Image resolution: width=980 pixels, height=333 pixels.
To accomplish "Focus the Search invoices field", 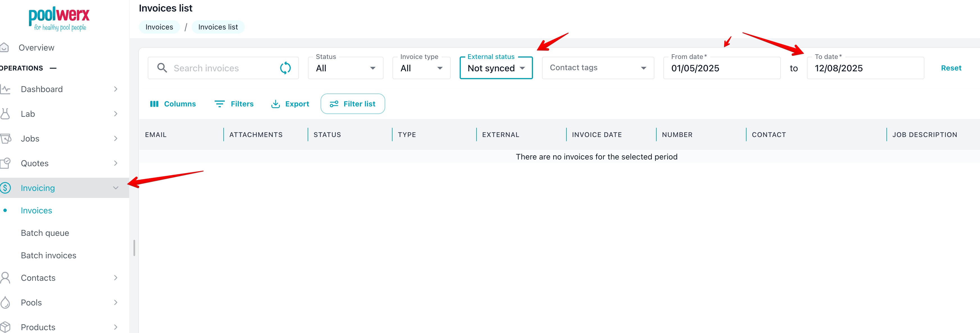I will 223,68.
